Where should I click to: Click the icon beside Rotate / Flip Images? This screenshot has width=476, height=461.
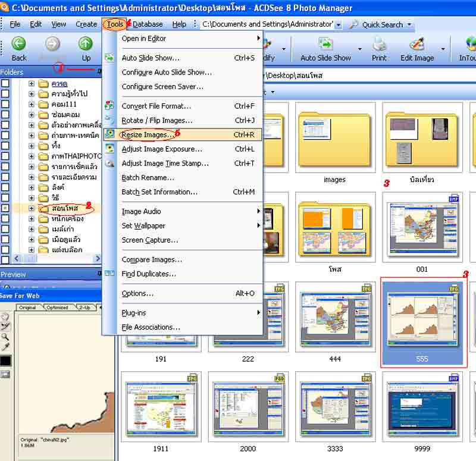[x=109, y=120]
